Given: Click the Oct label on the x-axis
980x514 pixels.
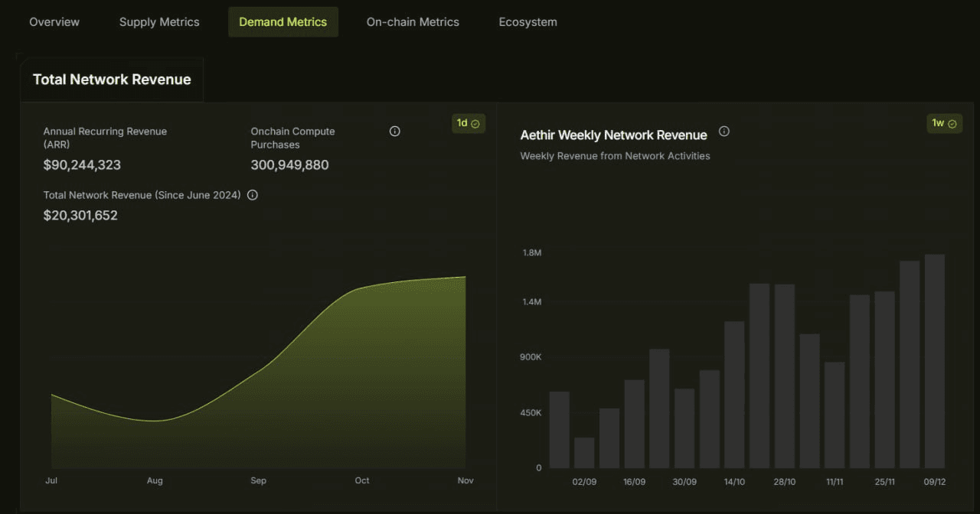Looking at the screenshot, I should pos(362,480).
